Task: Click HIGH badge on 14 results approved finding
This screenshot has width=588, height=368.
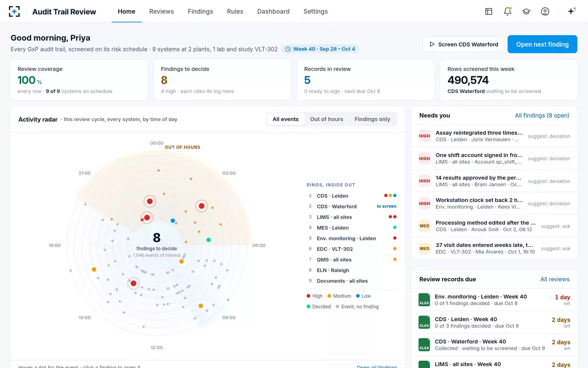Action: pos(425,181)
